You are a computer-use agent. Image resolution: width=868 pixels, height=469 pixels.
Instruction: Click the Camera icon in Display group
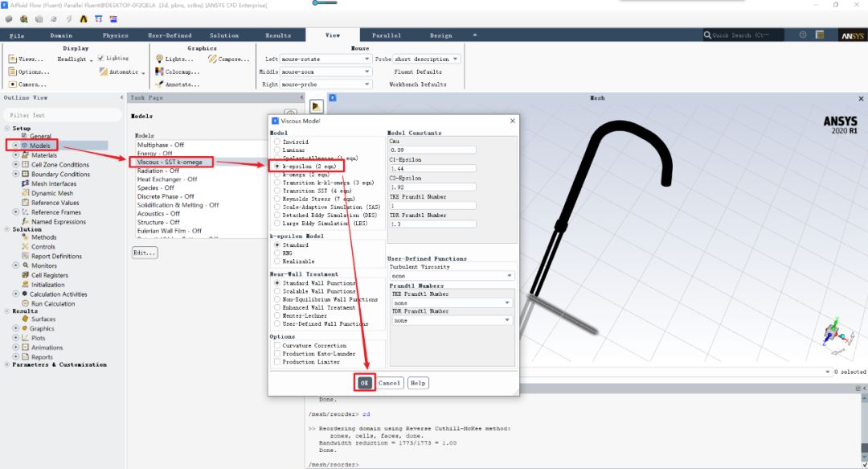pos(12,84)
